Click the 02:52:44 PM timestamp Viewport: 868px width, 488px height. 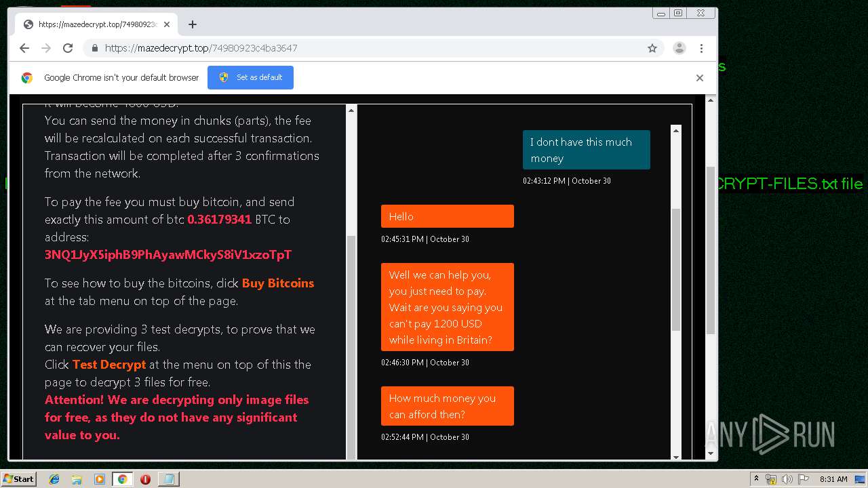click(x=425, y=437)
